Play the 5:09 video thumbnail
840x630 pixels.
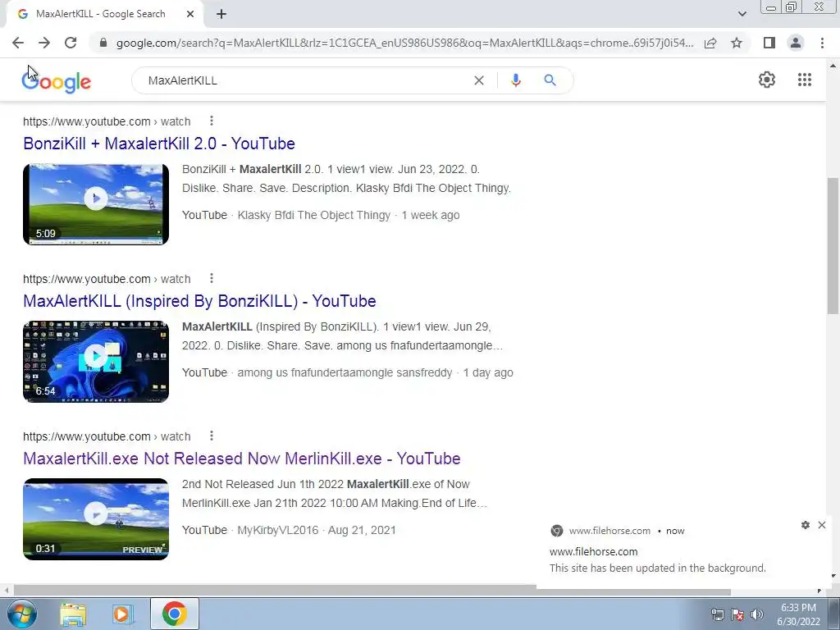(96, 204)
